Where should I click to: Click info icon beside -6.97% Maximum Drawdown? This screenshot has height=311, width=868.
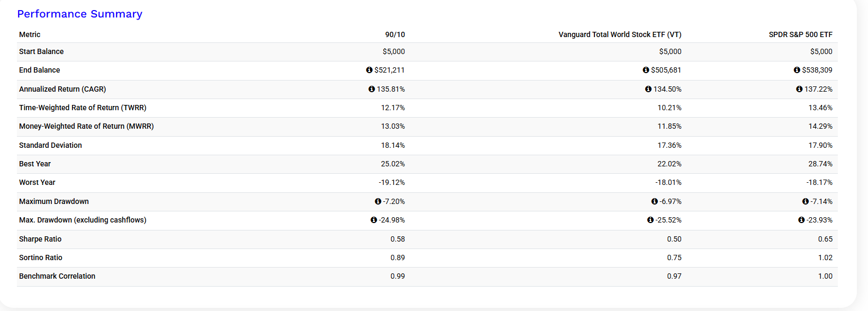[x=655, y=201]
